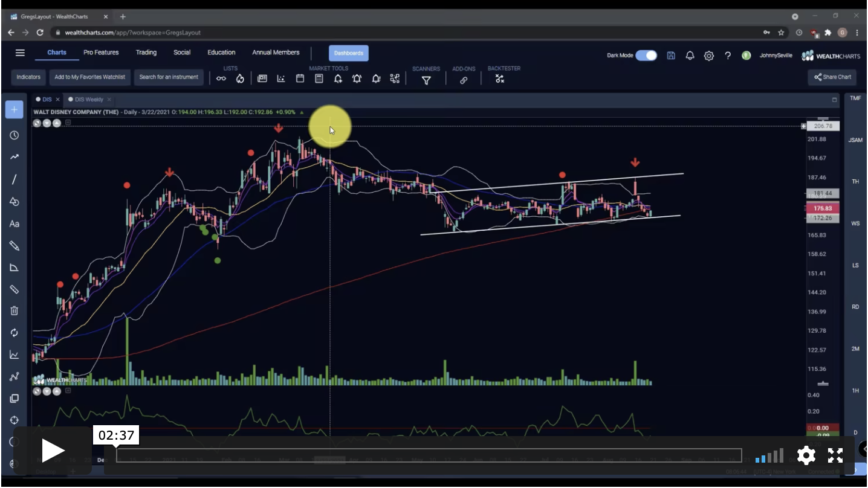Click the bell with plus add-alert icon
868x488 pixels.
[x=338, y=79]
